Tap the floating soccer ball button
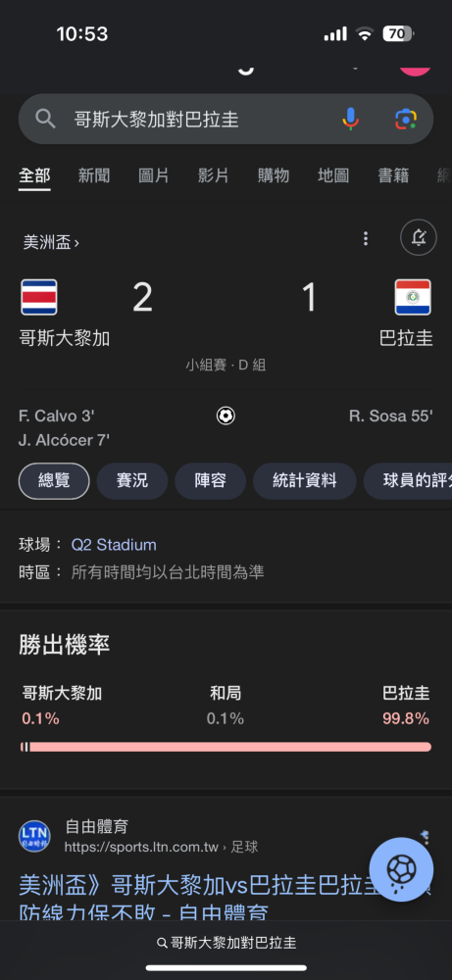 401,869
